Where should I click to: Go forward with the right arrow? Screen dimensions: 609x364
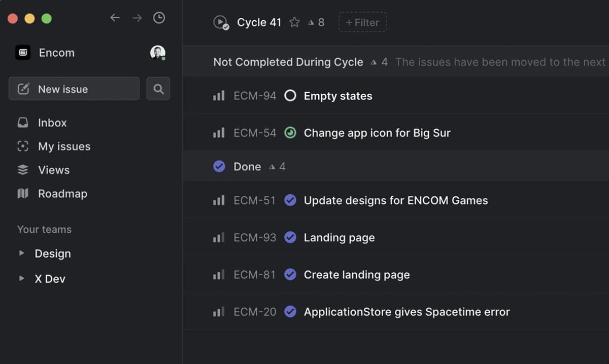coord(137,18)
